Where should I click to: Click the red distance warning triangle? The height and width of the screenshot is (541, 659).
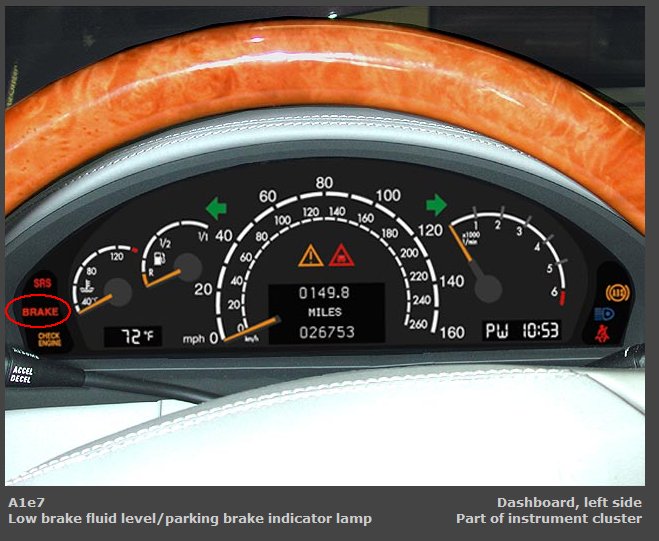(341, 254)
